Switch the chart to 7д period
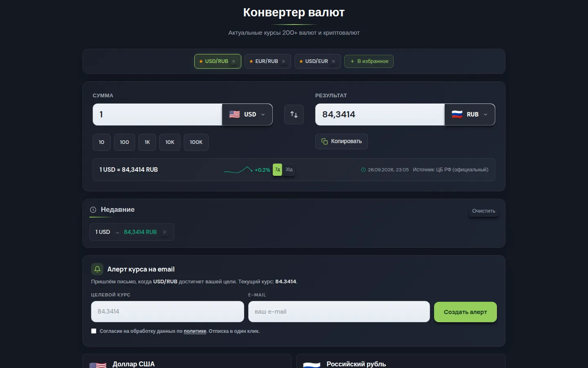Image resolution: width=588 pixels, height=368 pixels. pos(278,170)
